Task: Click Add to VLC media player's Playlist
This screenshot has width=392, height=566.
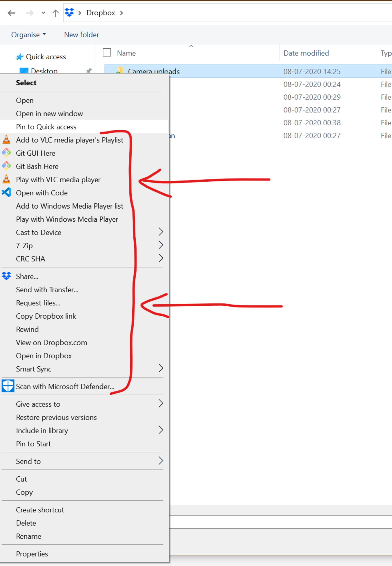Action: click(84, 140)
